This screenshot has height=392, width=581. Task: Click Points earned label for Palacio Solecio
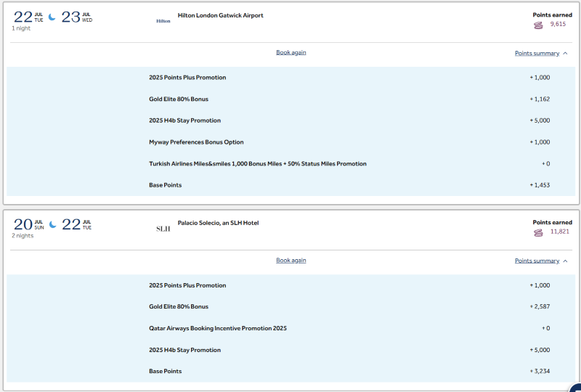click(552, 222)
